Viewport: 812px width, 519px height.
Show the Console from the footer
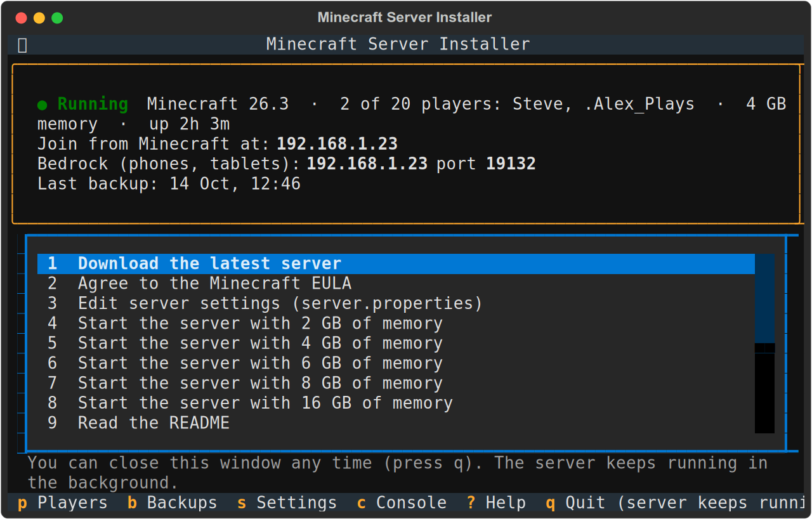click(402, 503)
